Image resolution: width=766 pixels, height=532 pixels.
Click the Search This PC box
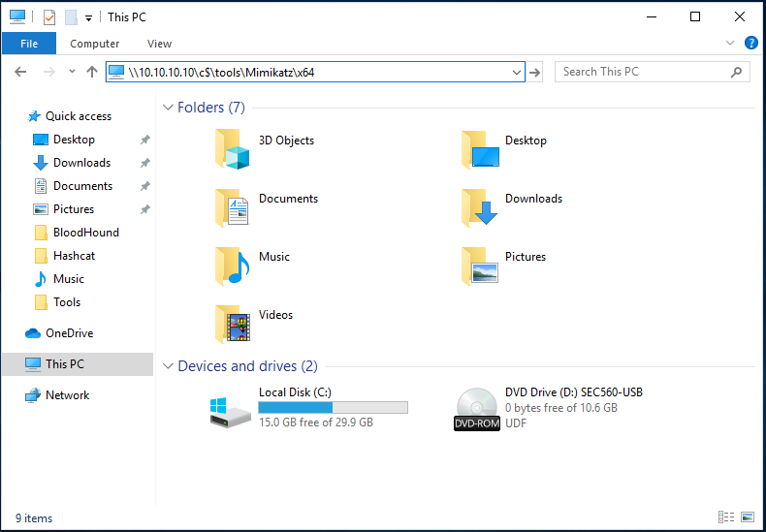(x=653, y=73)
